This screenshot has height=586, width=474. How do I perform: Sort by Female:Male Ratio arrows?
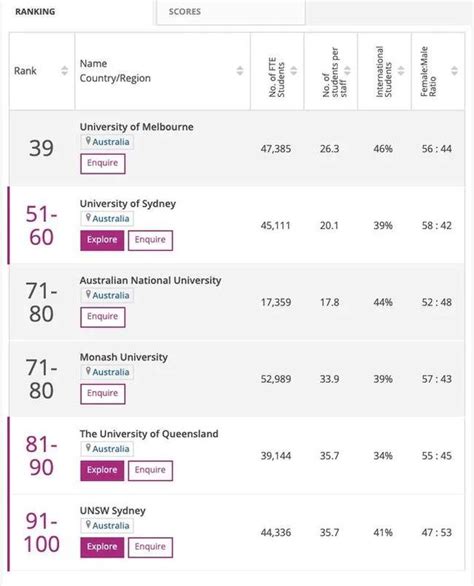pyautogui.click(x=454, y=70)
